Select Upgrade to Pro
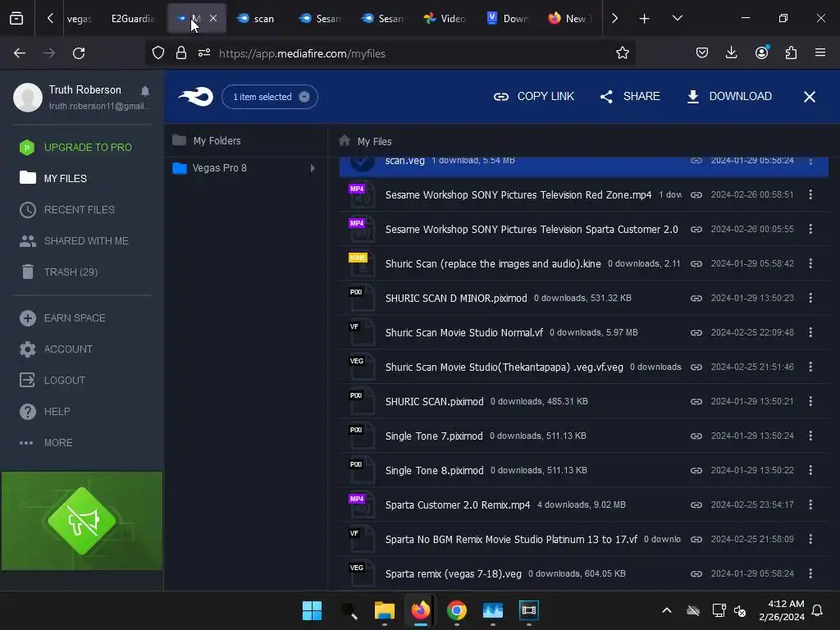Screen dimensions: 840x630 coord(75,148)
